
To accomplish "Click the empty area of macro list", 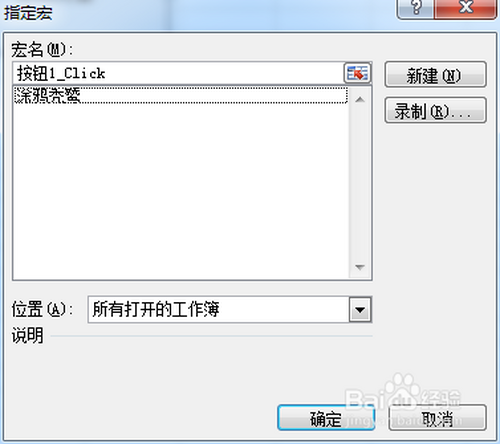I will (x=181, y=190).
